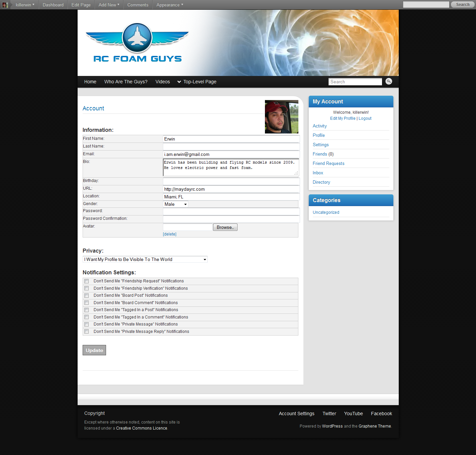Click the Search button in admin bar

pos(462,5)
